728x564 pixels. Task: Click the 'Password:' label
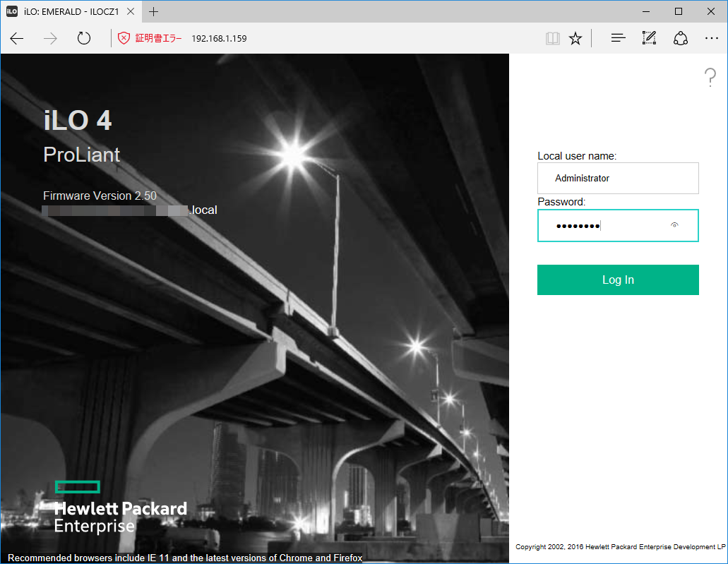pyautogui.click(x=561, y=202)
